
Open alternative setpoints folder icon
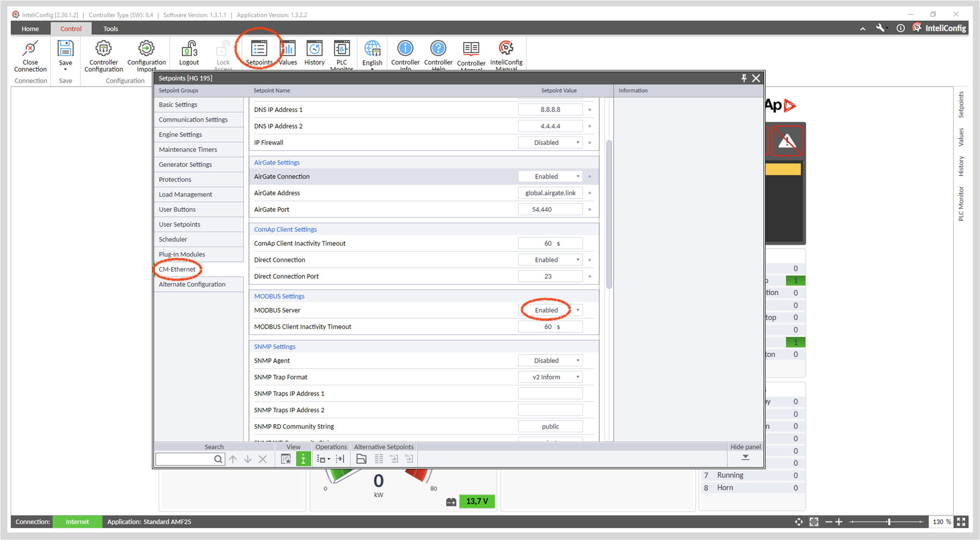tap(361, 459)
